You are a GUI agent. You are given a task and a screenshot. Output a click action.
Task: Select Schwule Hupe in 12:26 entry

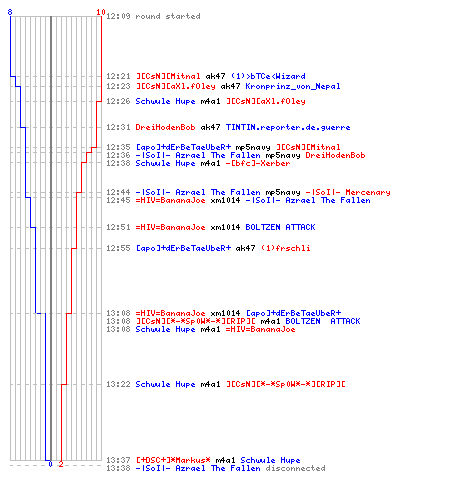(165, 101)
